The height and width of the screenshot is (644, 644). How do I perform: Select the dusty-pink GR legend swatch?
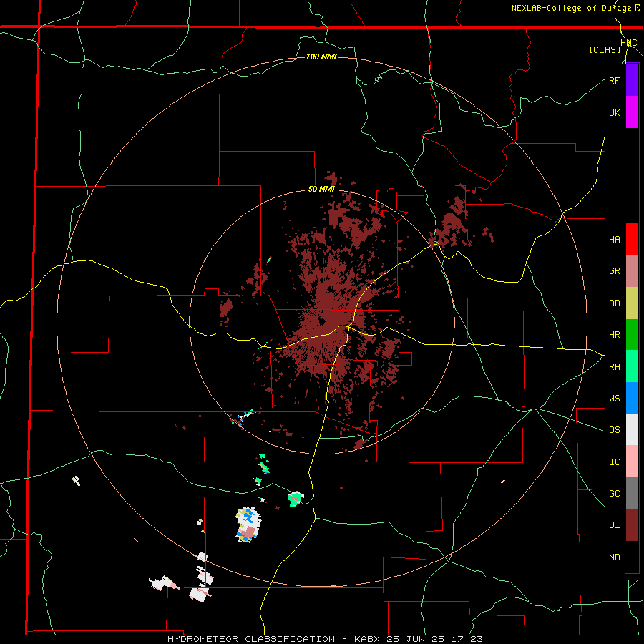pyautogui.click(x=632, y=271)
